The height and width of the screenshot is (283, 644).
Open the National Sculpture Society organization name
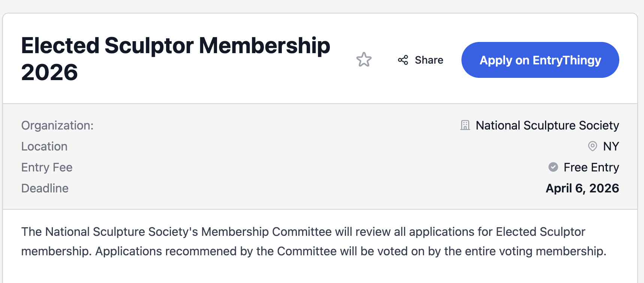tap(547, 125)
